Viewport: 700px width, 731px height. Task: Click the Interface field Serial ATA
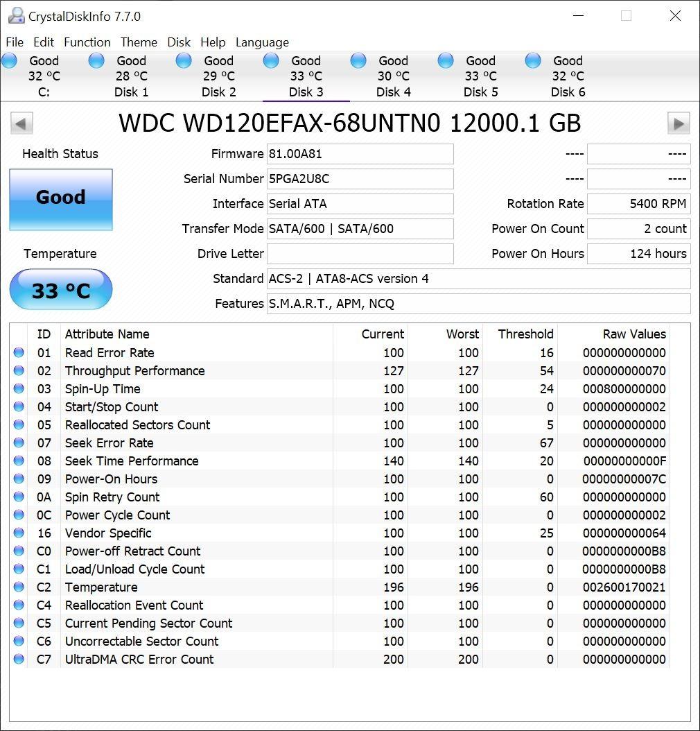[360, 204]
